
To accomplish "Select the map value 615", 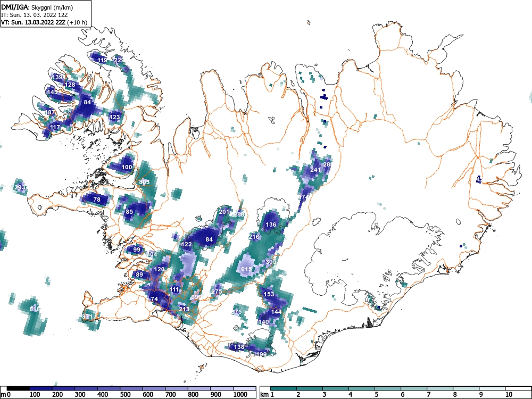I will [x=246, y=269].
